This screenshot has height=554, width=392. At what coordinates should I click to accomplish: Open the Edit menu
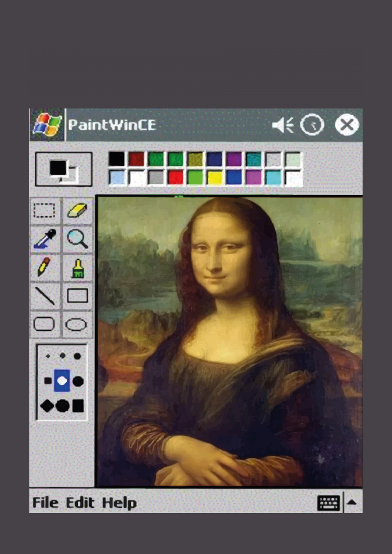pos(80,503)
